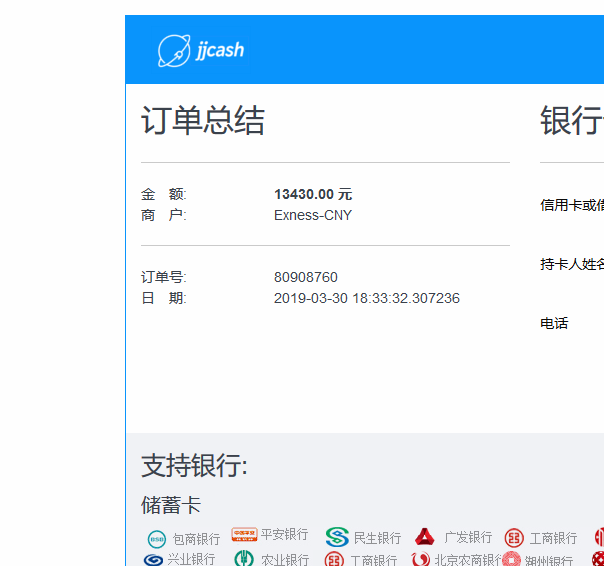Click the 工商银行 logo right of 农业银行

point(334,559)
